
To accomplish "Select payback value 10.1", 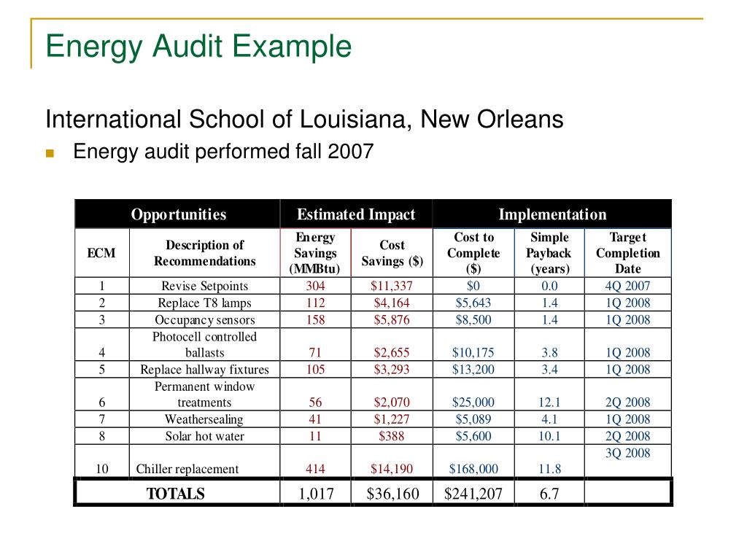I will (x=549, y=436).
